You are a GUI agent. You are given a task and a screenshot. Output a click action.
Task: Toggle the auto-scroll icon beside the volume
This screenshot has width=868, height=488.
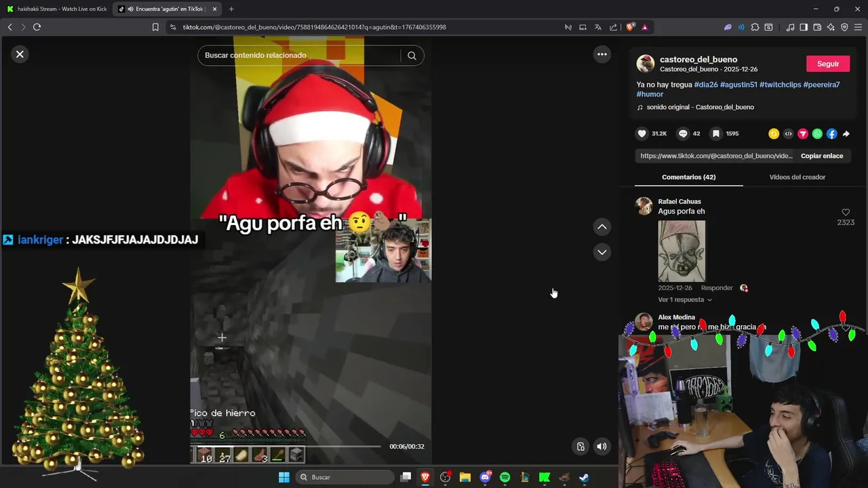(580, 446)
